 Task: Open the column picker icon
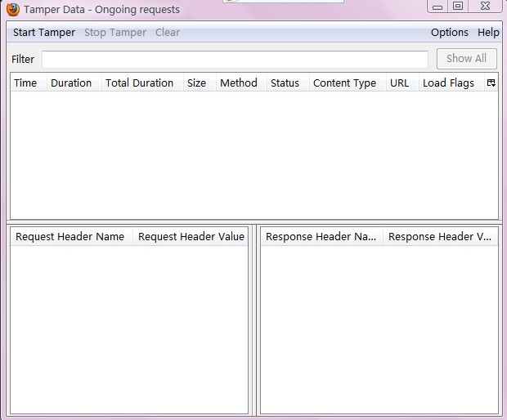491,83
